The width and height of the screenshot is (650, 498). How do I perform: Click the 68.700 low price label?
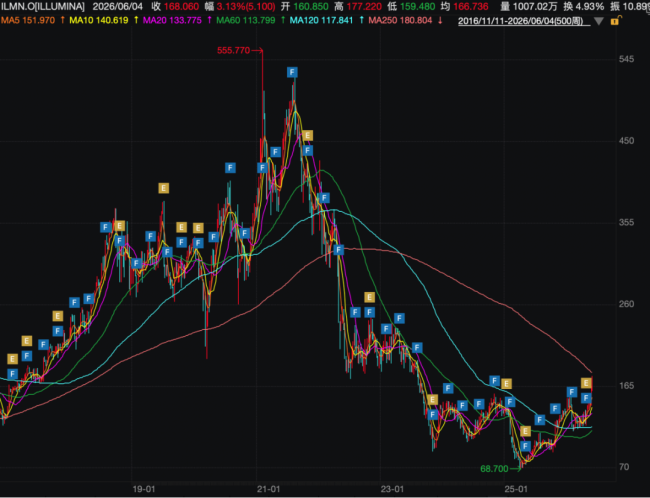point(494,469)
